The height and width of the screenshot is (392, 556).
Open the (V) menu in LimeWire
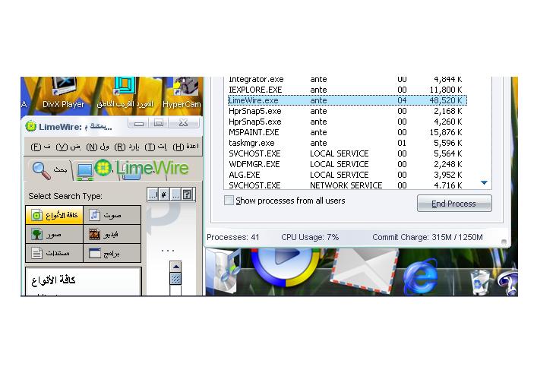68,147
